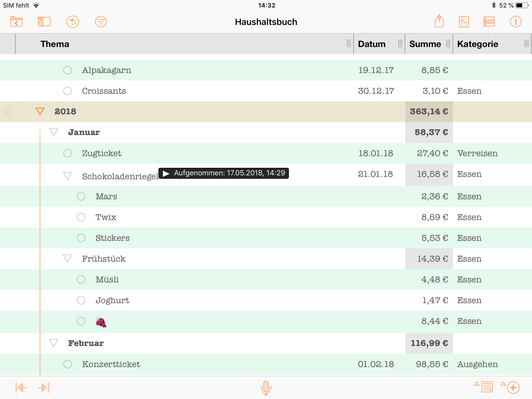This screenshot has width=532, height=399.
Task: Open the automation console icon
Action: [x=464, y=22]
